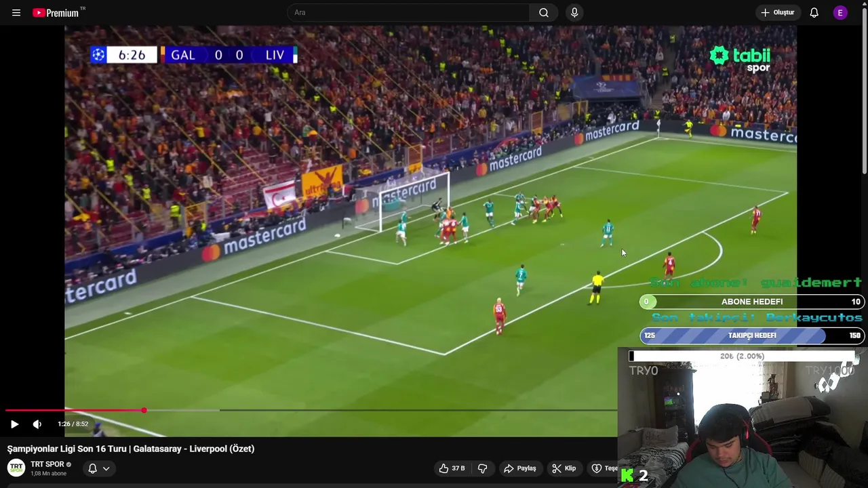Open the YouTube hamburger guide menu
The width and height of the screenshot is (868, 488).
coord(16,13)
